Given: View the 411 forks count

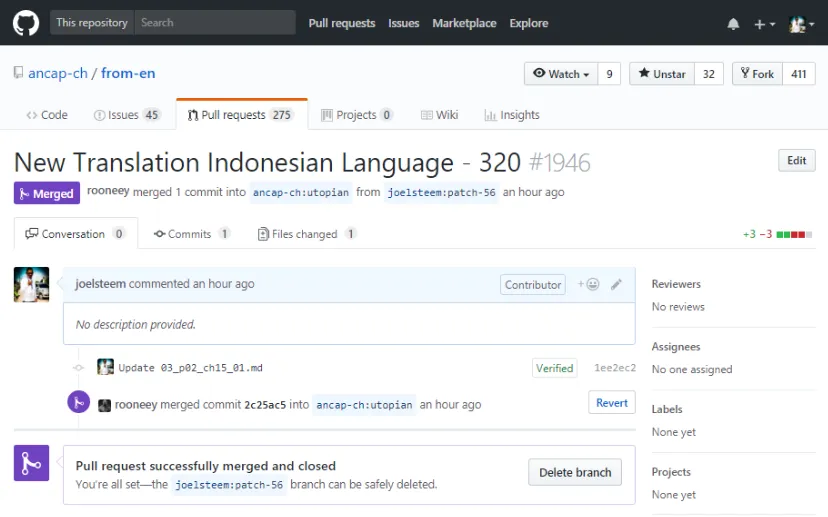Looking at the screenshot, I should [798, 74].
